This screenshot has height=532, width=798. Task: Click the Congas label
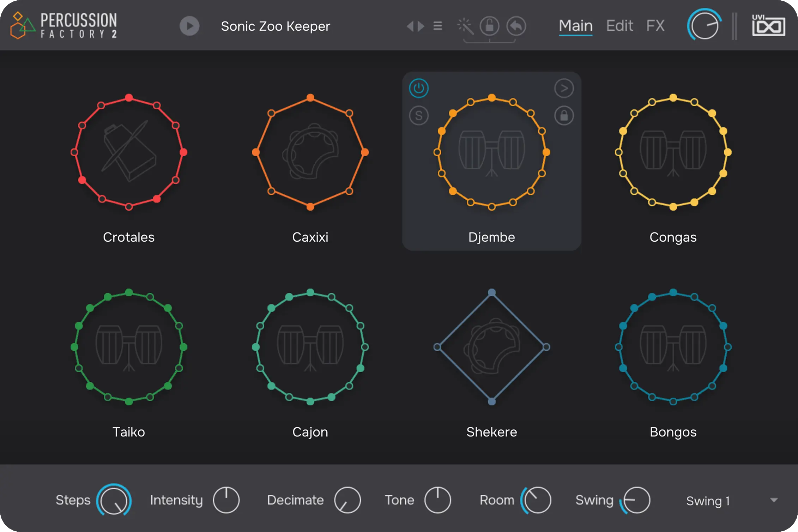click(x=673, y=238)
